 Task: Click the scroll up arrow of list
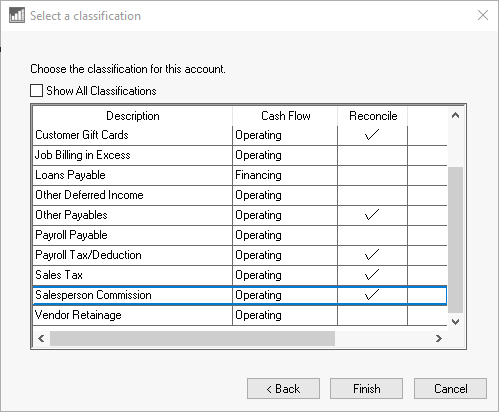(455, 116)
